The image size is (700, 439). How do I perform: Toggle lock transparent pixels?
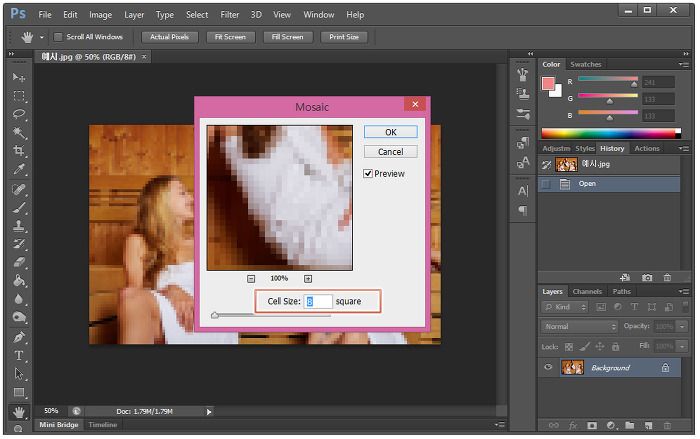tap(569, 347)
